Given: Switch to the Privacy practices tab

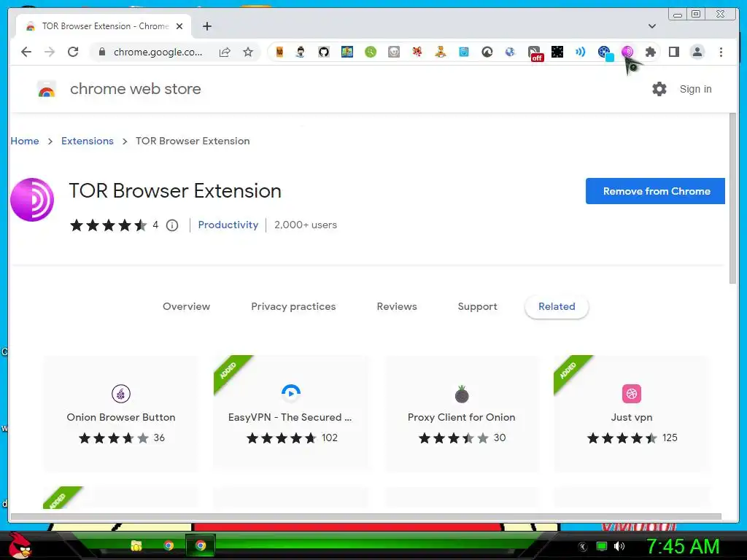Looking at the screenshot, I should pos(293,307).
